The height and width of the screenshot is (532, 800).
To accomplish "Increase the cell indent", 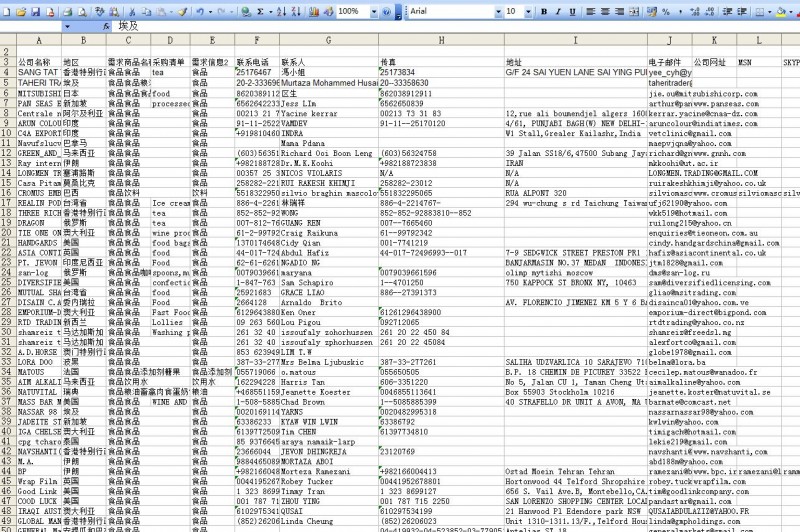I will point(742,12).
